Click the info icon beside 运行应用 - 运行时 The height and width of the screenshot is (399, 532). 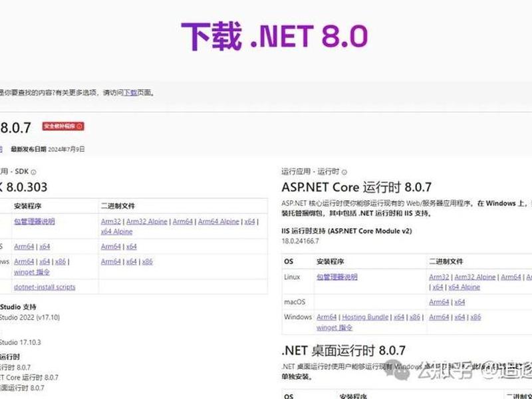point(344,172)
